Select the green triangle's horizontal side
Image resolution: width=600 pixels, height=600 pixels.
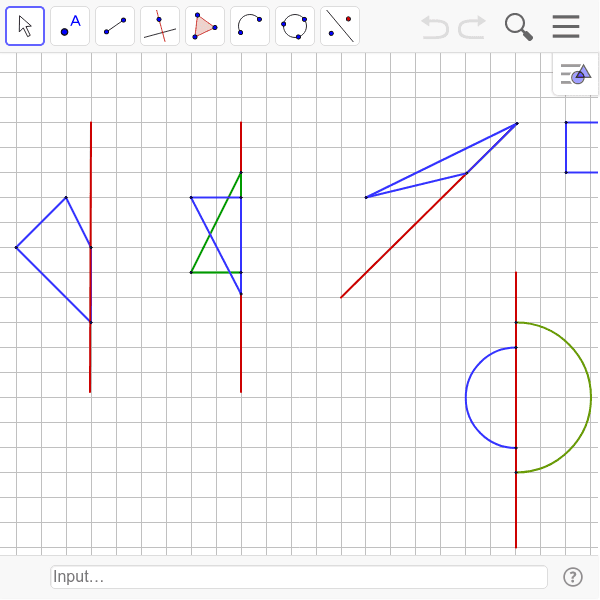tap(216, 272)
